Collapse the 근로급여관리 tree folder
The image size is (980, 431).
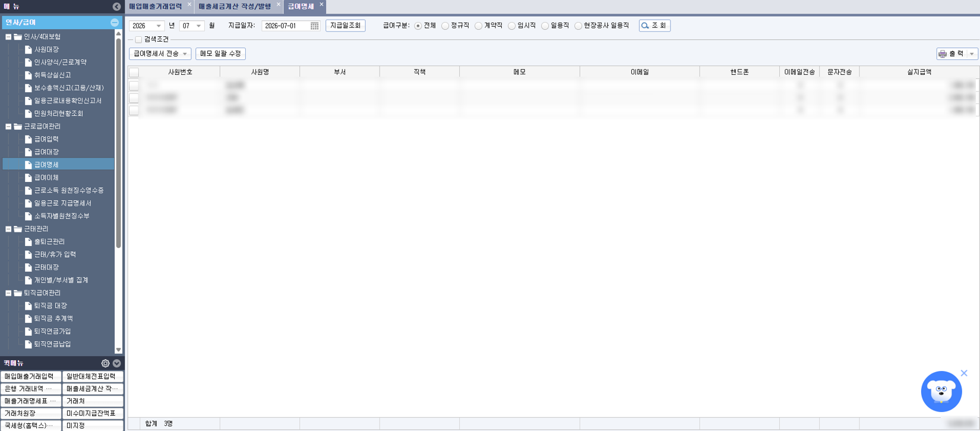click(x=8, y=127)
